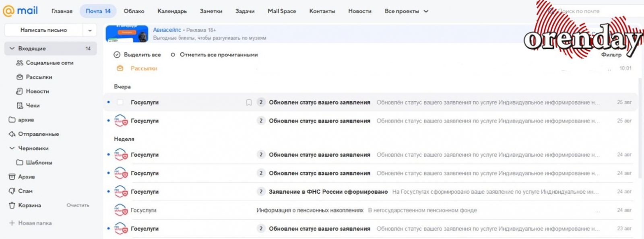Screen dimensions: 644x239
Task: Click the Корзина trash icon
Action: [x=12, y=205]
